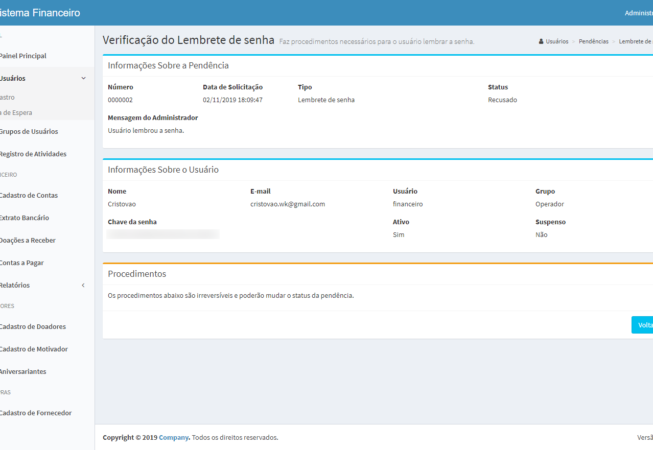Open the Administrador user menu in header

click(x=638, y=13)
